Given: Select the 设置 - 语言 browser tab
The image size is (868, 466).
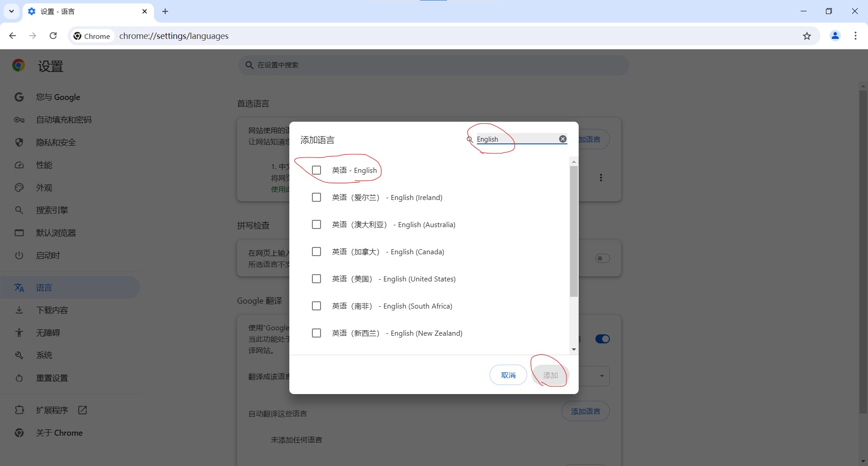Looking at the screenshot, I should tap(86, 11).
